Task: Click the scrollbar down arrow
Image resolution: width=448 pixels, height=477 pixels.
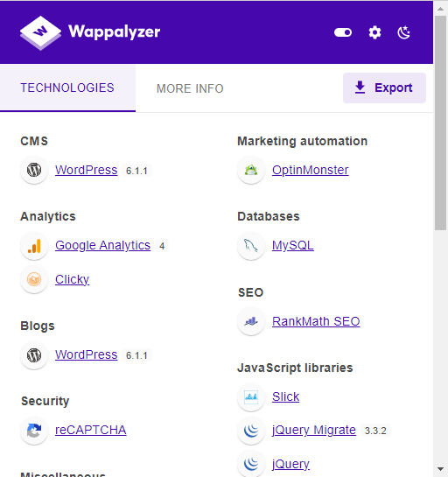Action: (440, 469)
